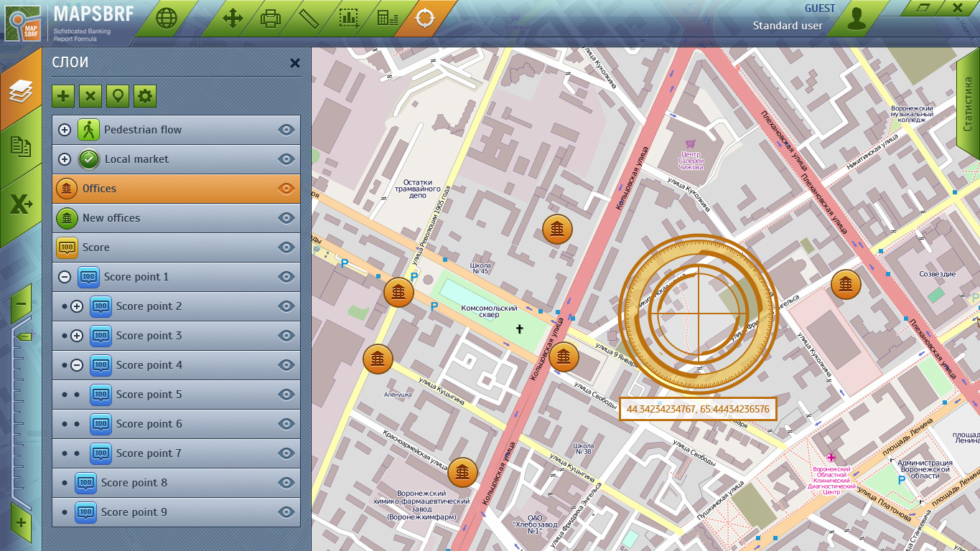The height and width of the screenshot is (551, 980).
Task: Select the New offices layer
Action: click(111, 218)
